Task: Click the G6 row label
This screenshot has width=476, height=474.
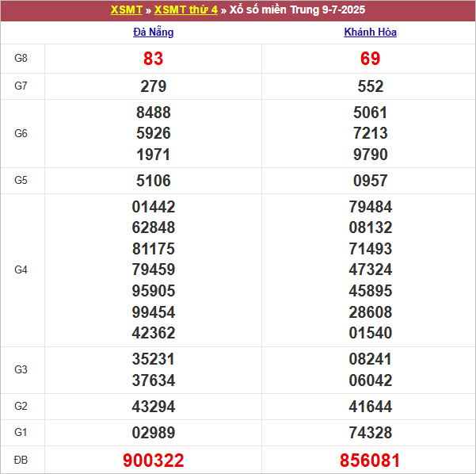Action: (21, 133)
